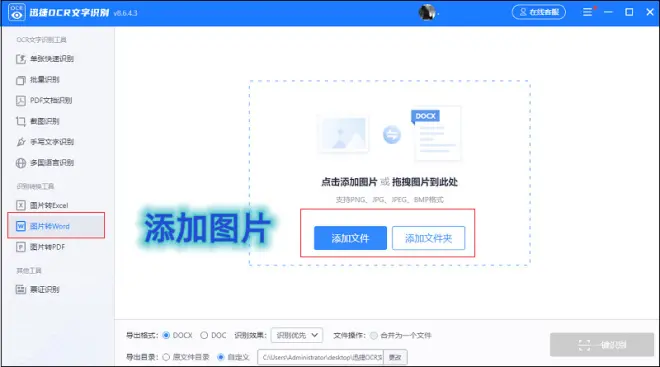
Task: Open the hamburger menu icon
Action: (x=588, y=12)
